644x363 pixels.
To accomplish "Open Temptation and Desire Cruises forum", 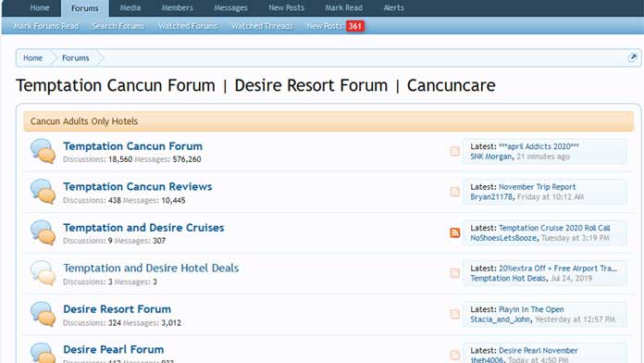I will pyautogui.click(x=143, y=228).
